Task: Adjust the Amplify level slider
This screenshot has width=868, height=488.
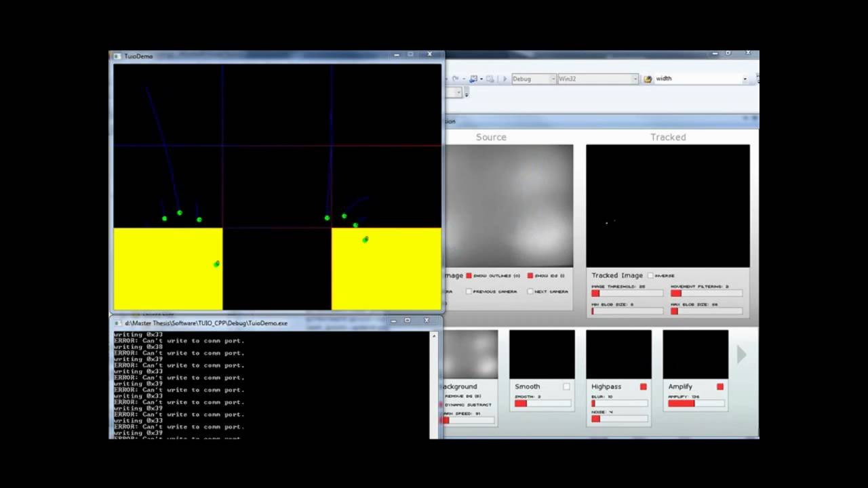Action: 696,403
